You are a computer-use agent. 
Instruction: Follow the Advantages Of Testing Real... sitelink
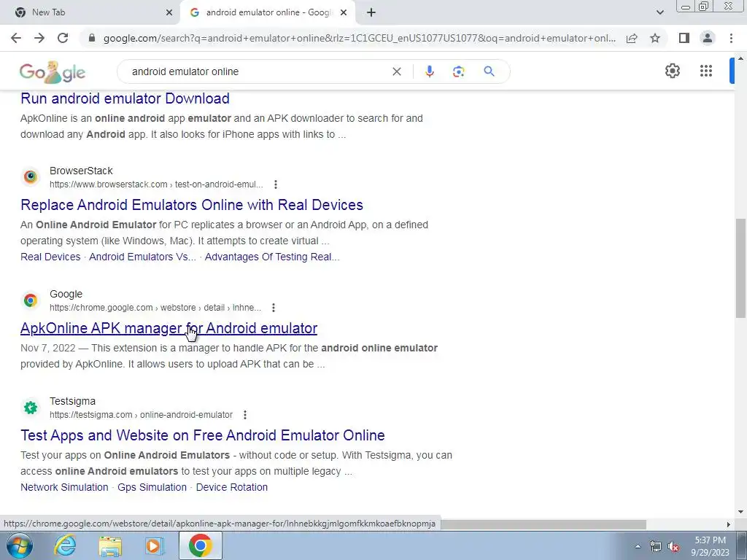coord(272,257)
